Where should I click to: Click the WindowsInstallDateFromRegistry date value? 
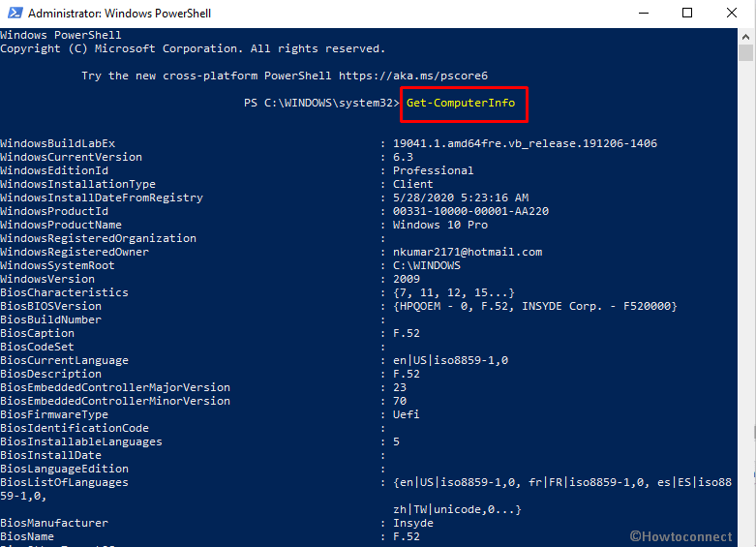point(461,198)
